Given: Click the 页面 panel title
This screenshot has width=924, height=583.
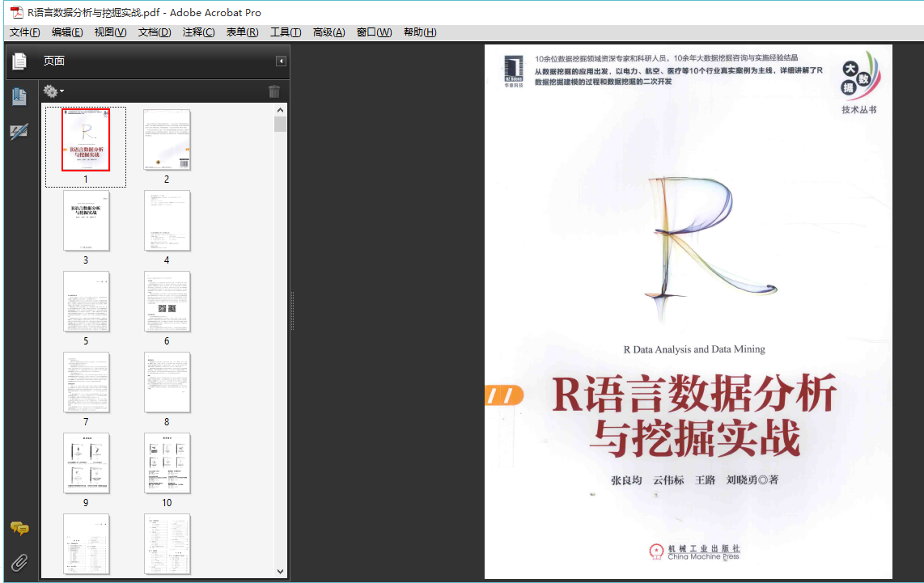Looking at the screenshot, I should (x=53, y=61).
